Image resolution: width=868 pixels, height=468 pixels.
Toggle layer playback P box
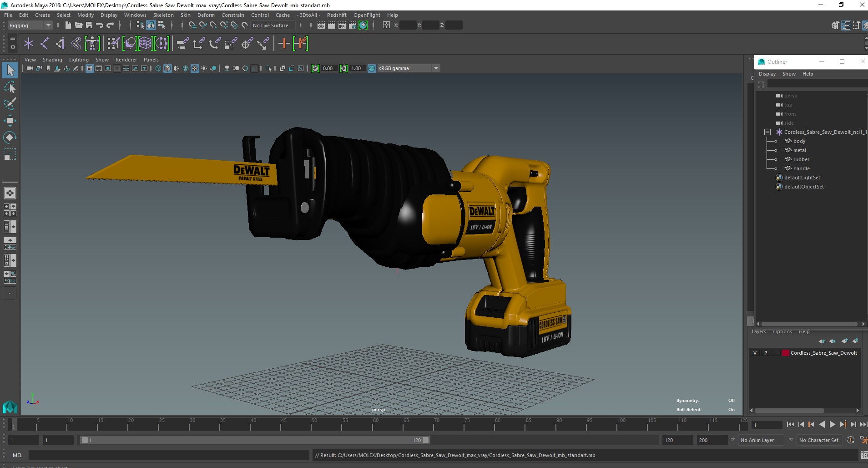coord(766,353)
